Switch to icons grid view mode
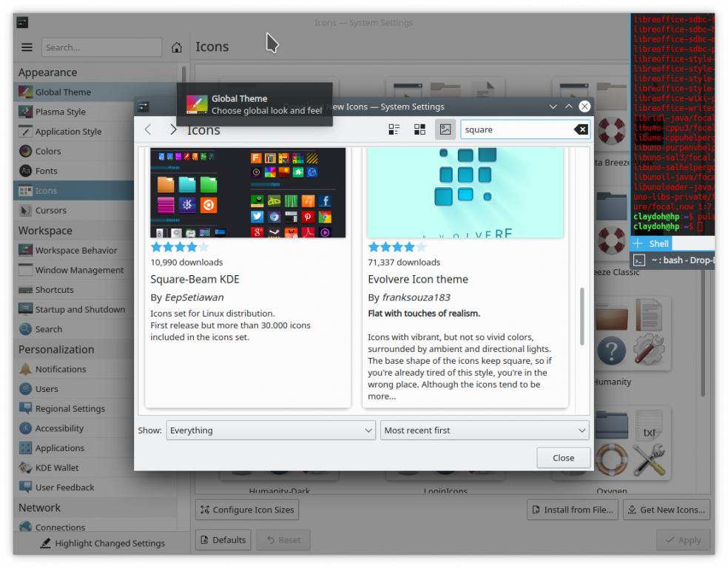This screenshot has width=728, height=568. [x=419, y=129]
